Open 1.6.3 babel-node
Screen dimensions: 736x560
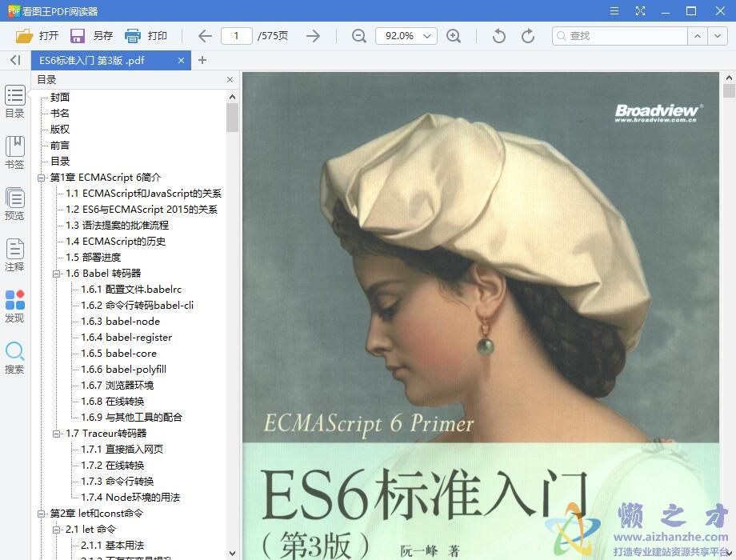tap(121, 321)
